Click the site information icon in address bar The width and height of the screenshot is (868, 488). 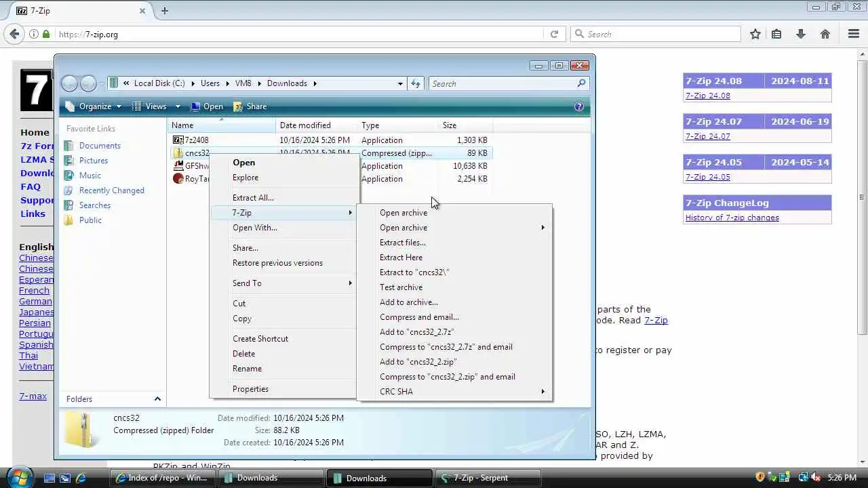coord(34,34)
